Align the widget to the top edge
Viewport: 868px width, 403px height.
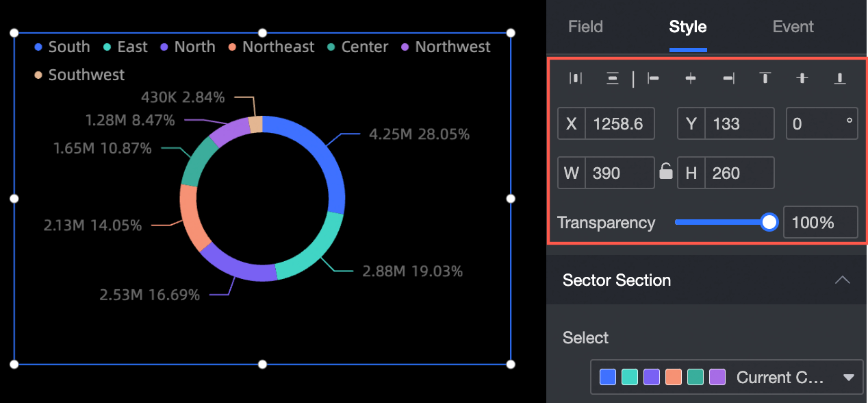[765, 78]
